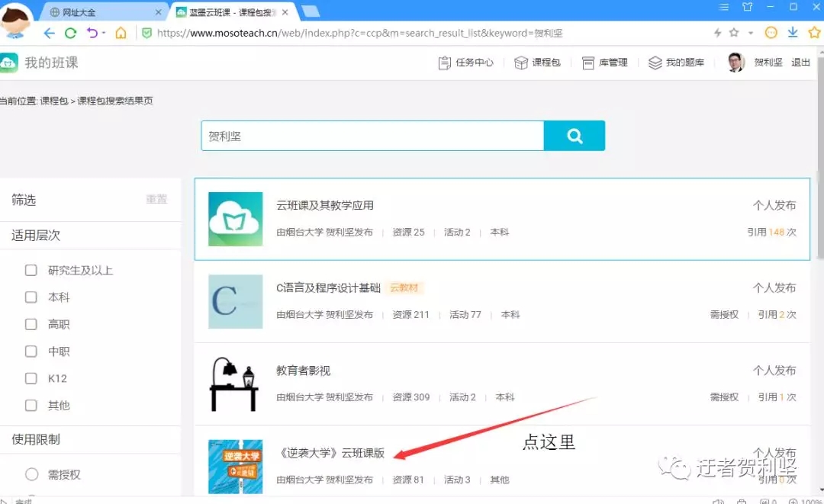Image resolution: width=824 pixels, height=504 pixels.
Task: Check the 中职 filter checkbox
Action: tap(31, 352)
